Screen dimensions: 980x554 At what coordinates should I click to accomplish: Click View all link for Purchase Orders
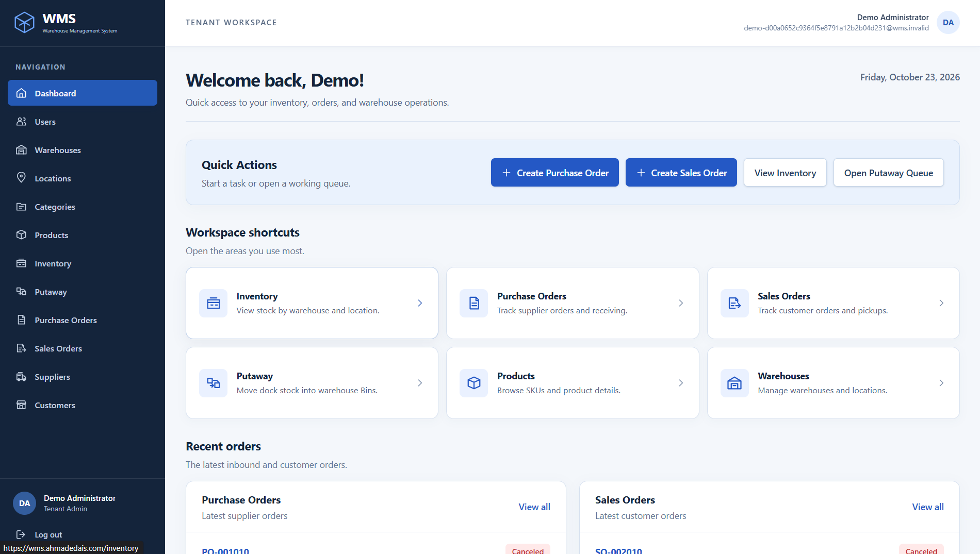pos(534,507)
